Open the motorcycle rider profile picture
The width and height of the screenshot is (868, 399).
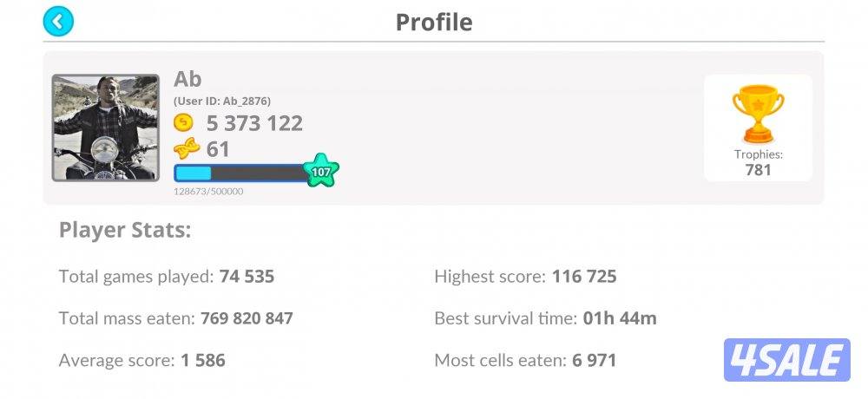tap(106, 128)
